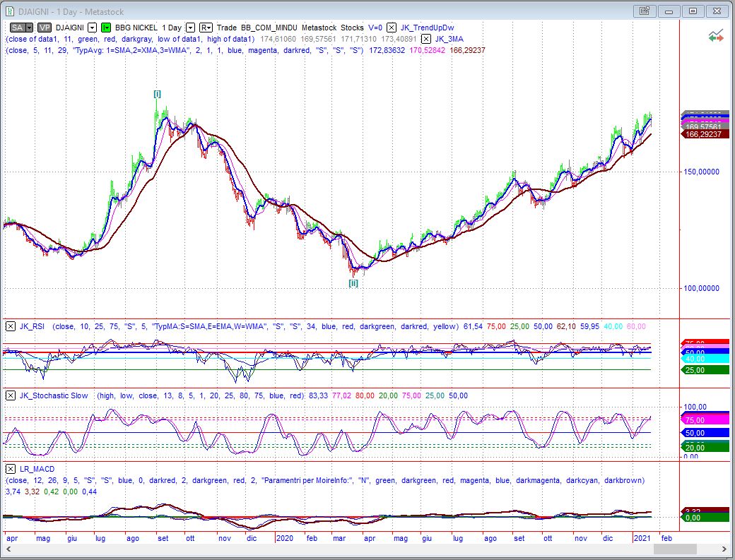Click the BB_COM_MINDU label in the toolbar
This screenshot has width=735, height=560.
(269, 28)
